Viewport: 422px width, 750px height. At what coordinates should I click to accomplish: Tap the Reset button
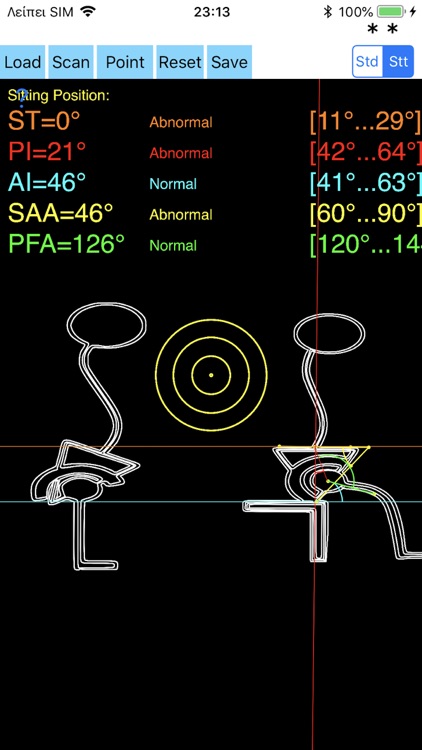tap(180, 62)
